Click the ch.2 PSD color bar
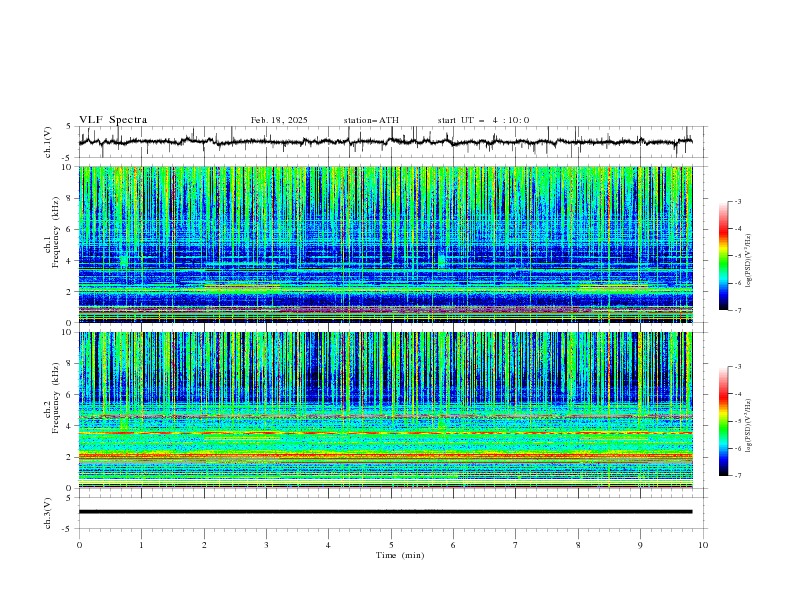Image resolution: width=792 pixels, height=612 pixels. [724, 421]
